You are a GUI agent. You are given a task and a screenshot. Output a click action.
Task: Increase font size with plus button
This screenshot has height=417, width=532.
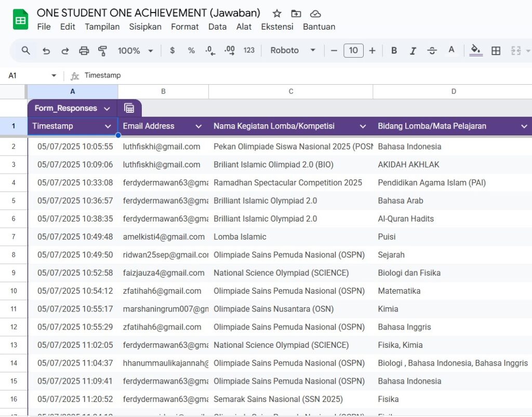(x=372, y=50)
